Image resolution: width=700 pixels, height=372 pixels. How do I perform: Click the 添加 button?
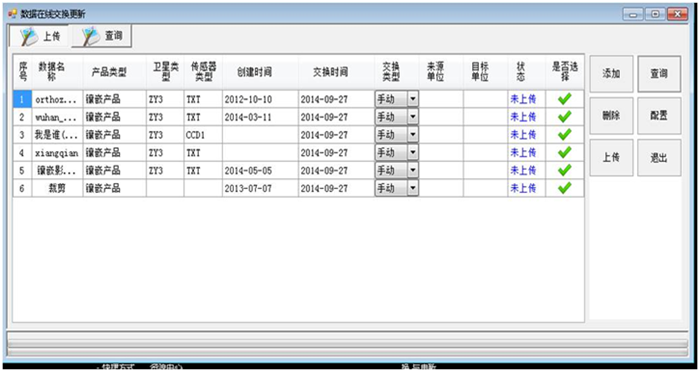(611, 74)
